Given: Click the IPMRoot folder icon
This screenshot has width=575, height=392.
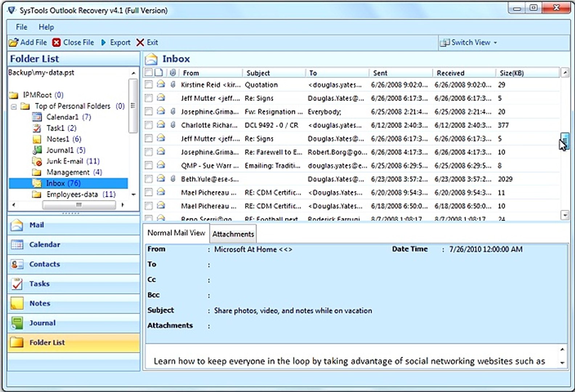Looking at the screenshot, I should [14, 95].
